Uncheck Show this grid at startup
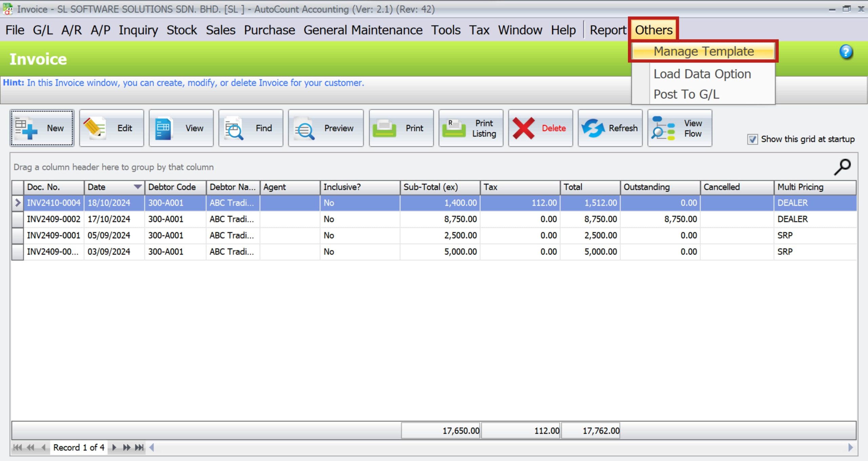Screen dimensions: 868x461 (x=753, y=139)
